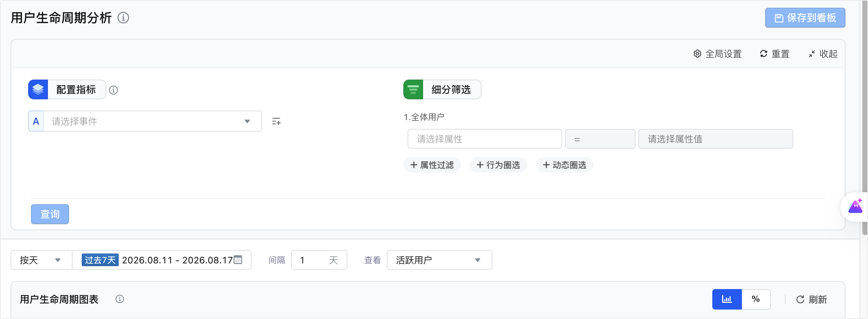868x319 pixels.
Task: Click the info icon next to 用户生命周期分析 title
Action: [x=123, y=18]
